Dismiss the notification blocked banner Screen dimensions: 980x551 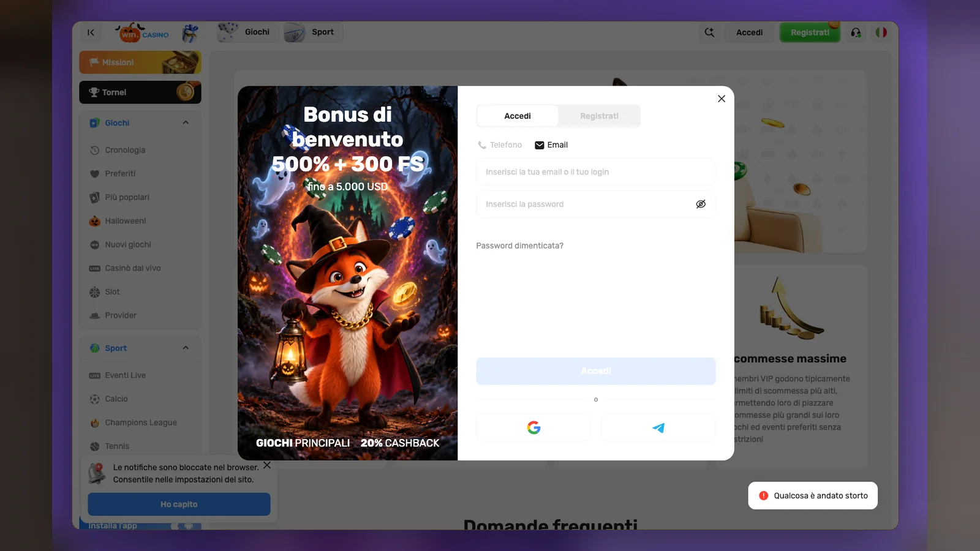tap(267, 465)
